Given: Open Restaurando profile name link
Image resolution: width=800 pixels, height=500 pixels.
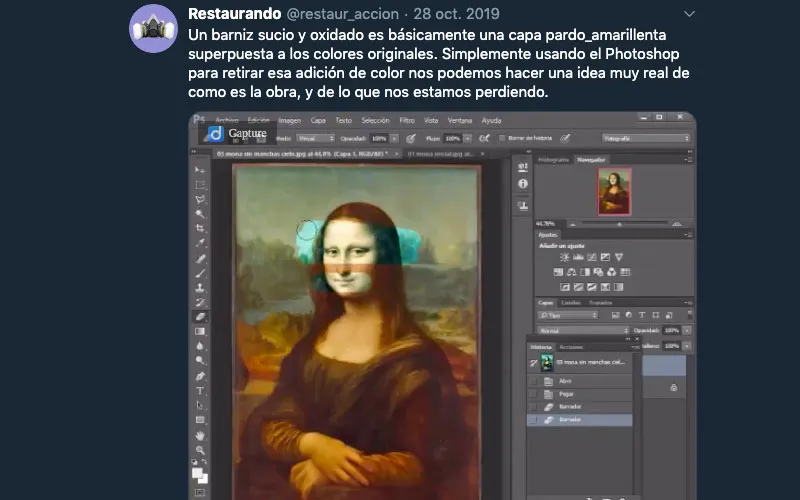Looking at the screenshot, I should point(234,14).
